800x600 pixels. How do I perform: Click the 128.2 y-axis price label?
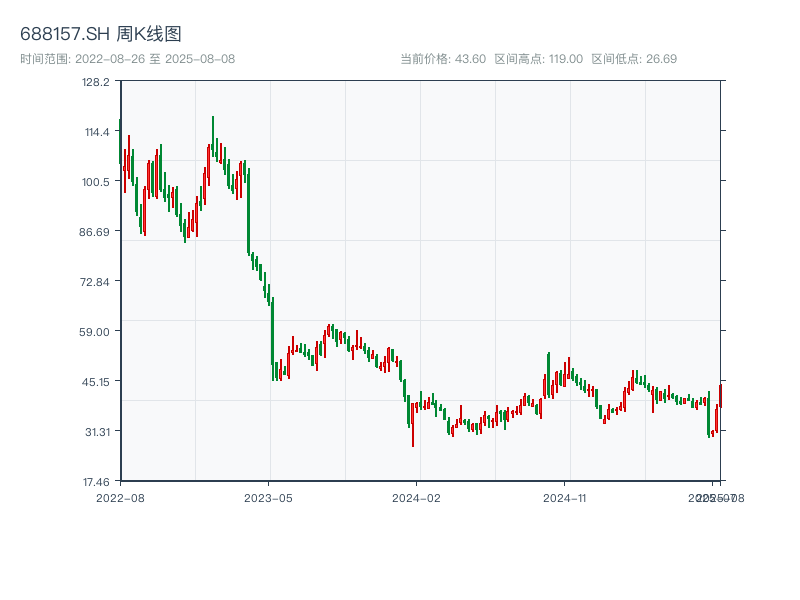tap(96, 82)
